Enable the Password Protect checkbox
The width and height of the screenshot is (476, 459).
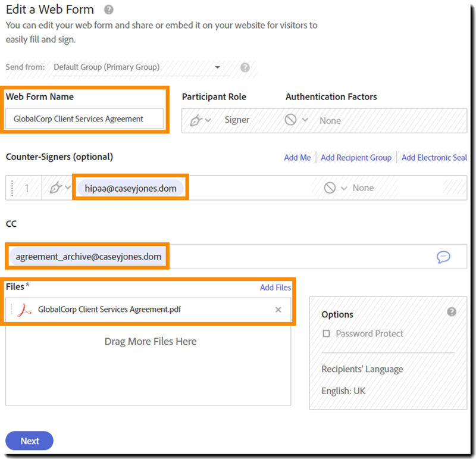pos(326,334)
